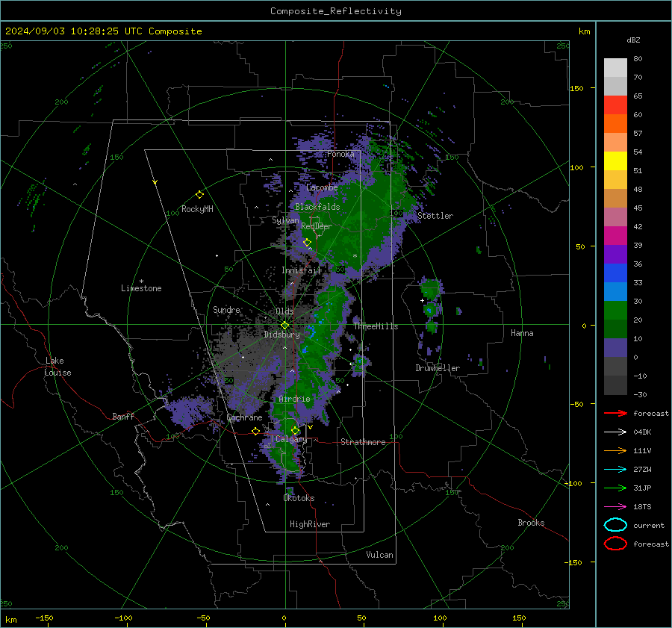Select the Calgary label
Viewport: 672px width, 628px height.
[291, 439]
